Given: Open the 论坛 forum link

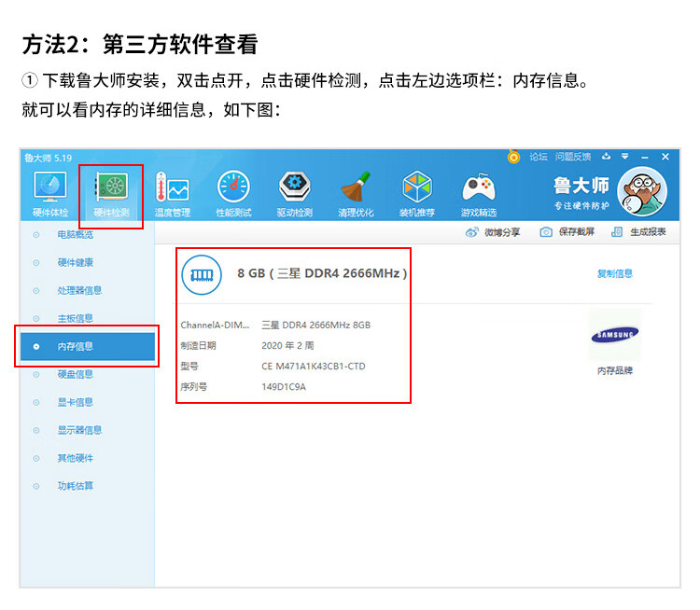Looking at the screenshot, I should [539, 157].
